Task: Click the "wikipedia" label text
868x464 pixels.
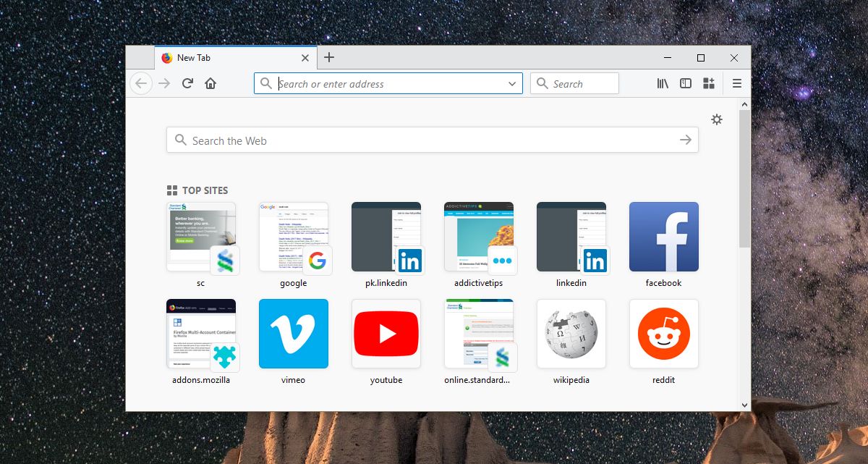Action: [571, 380]
